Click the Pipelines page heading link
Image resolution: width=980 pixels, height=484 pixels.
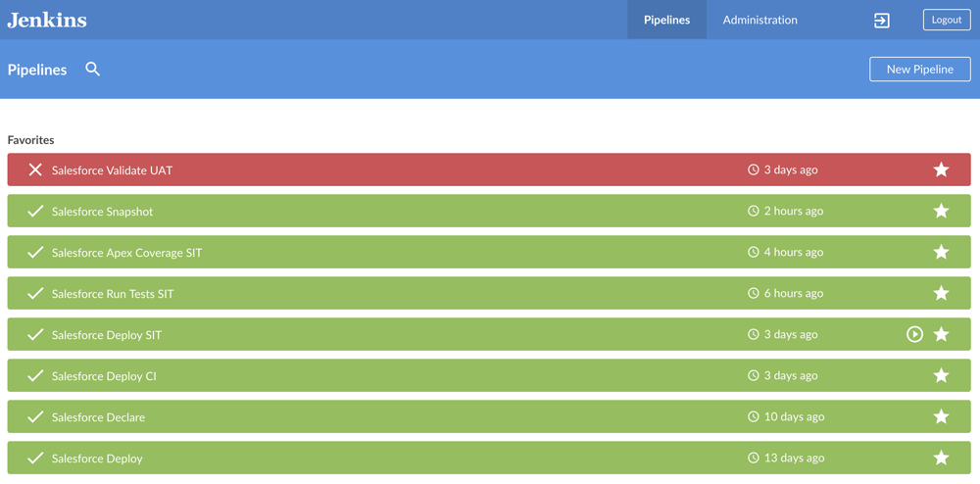coord(37,70)
